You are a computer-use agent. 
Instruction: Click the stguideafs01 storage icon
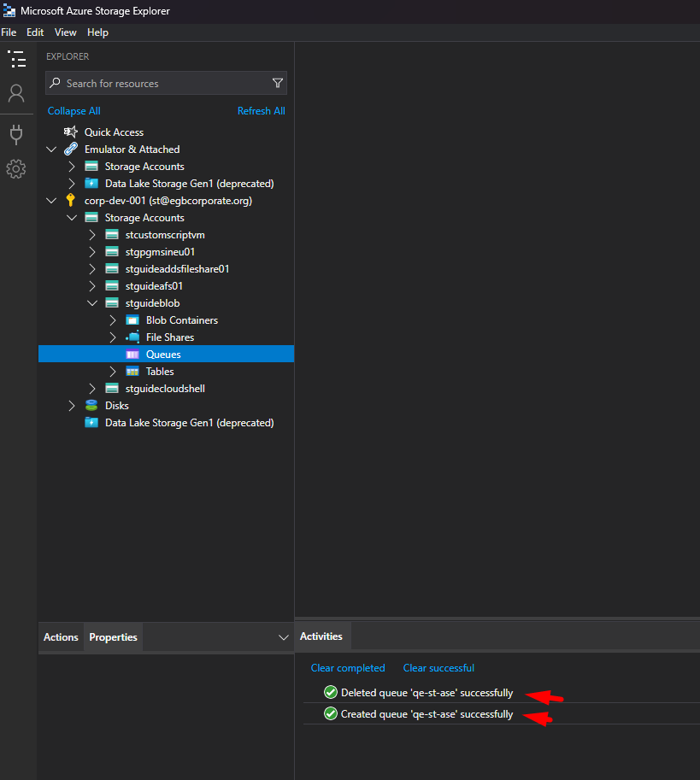(112, 285)
